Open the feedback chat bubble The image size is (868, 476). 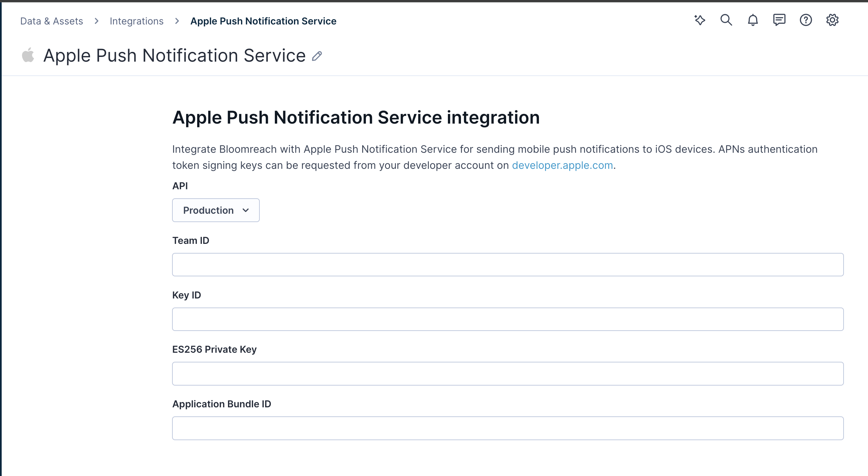(x=779, y=20)
